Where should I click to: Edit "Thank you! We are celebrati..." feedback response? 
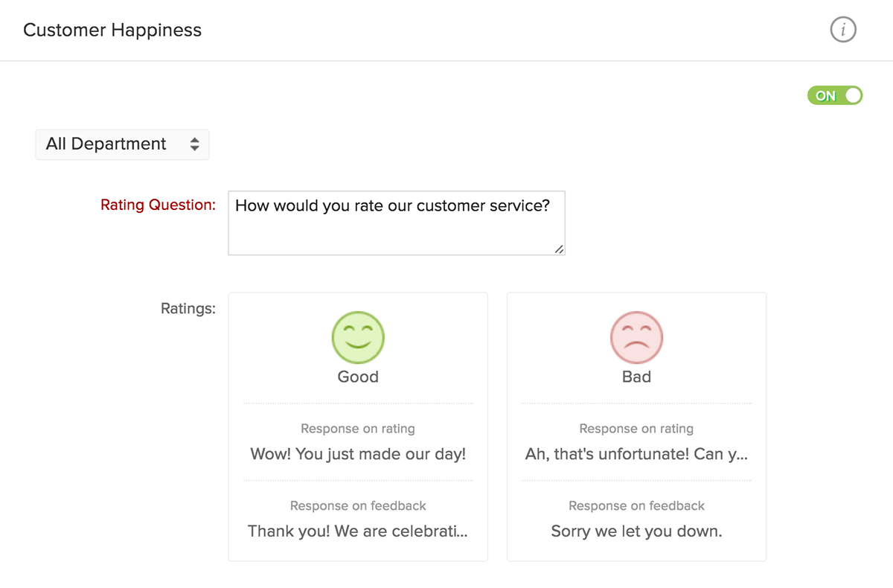[x=358, y=531]
